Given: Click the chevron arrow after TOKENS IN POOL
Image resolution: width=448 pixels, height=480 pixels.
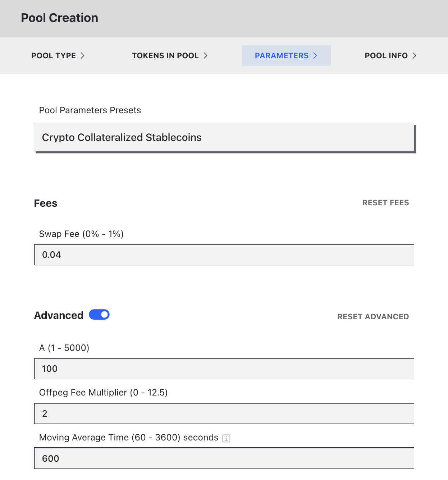Looking at the screenshot, I should pos(205,55).
